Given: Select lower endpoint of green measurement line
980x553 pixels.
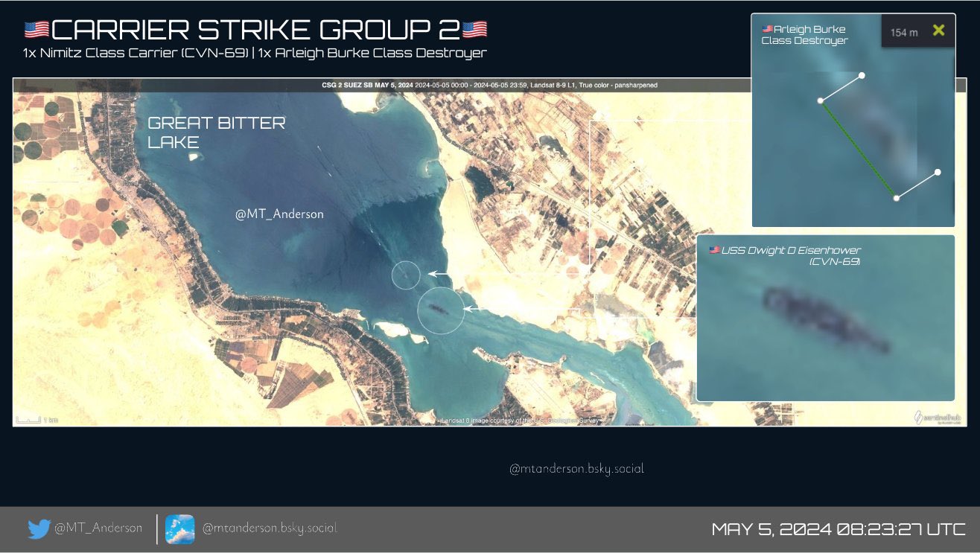Looking at the screenshot, I should point(897,198).
